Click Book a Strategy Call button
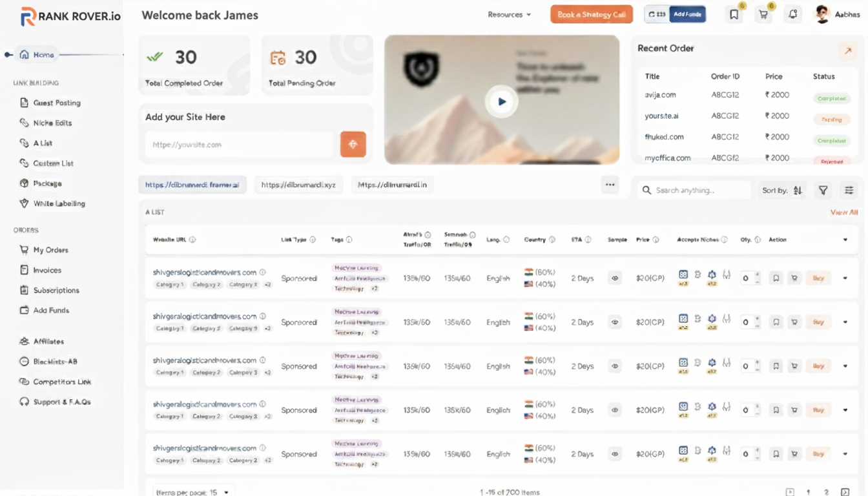Viewport: 868px width, 496px height. 591,15
